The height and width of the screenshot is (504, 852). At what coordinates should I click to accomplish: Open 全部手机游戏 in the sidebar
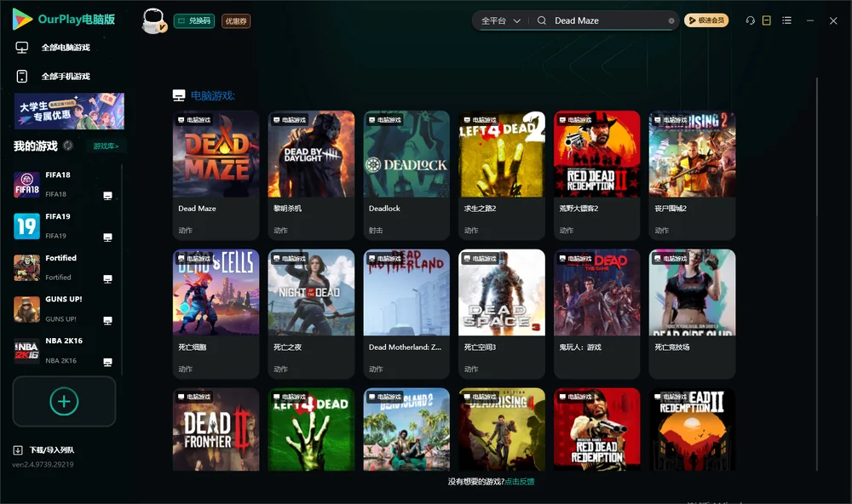point(66,77)
